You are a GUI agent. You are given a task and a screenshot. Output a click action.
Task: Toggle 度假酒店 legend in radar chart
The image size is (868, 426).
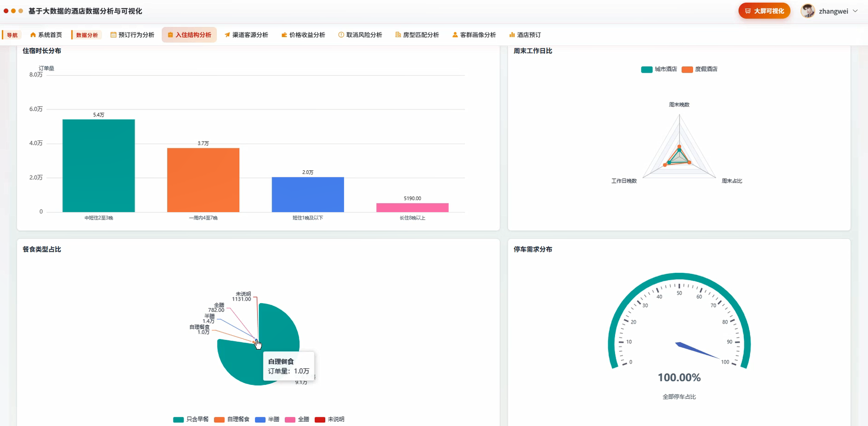(699, 69)
